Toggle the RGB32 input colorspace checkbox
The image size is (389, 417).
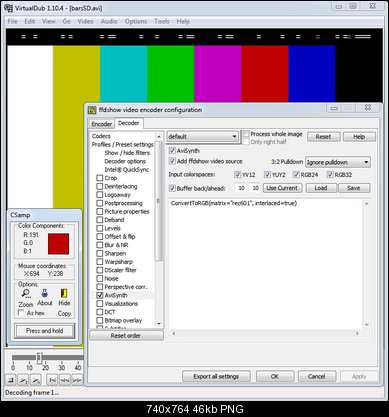click(330, 174)
